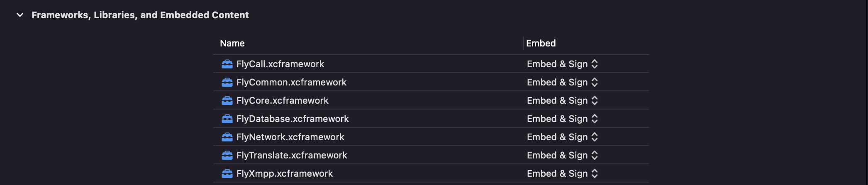This screenshot has height=185, width=868.
Task: Select the FlyXmpp.xcframework row name
Action: 285,173
